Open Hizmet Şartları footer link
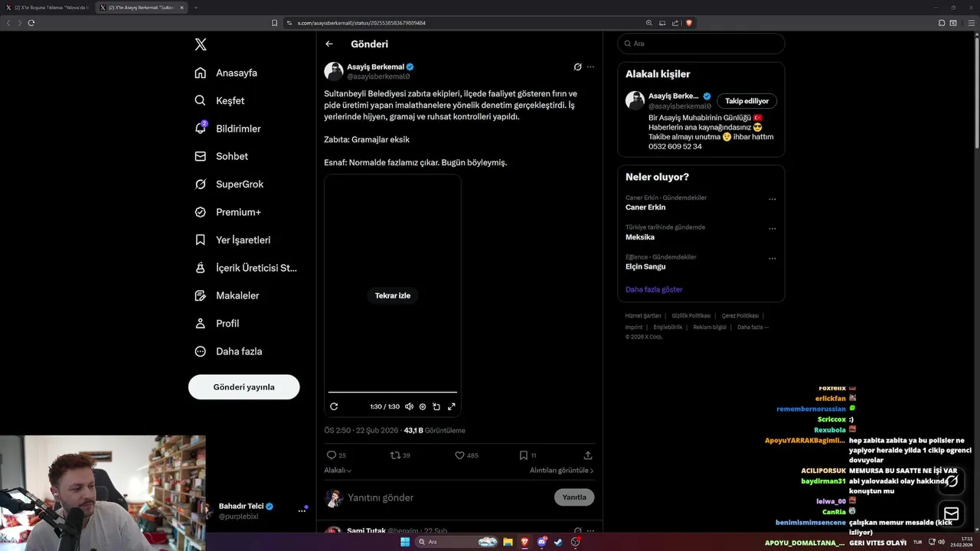 coord(643,316)
